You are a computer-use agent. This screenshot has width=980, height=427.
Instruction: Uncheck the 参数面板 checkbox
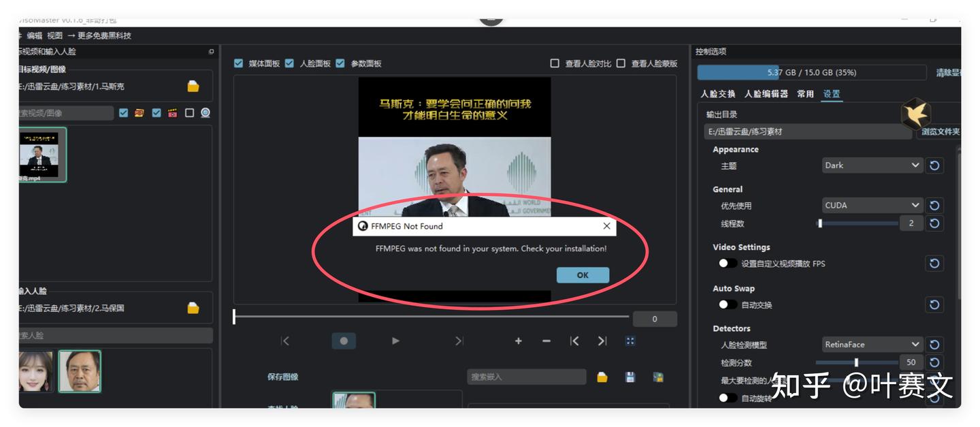click(340, 63)
